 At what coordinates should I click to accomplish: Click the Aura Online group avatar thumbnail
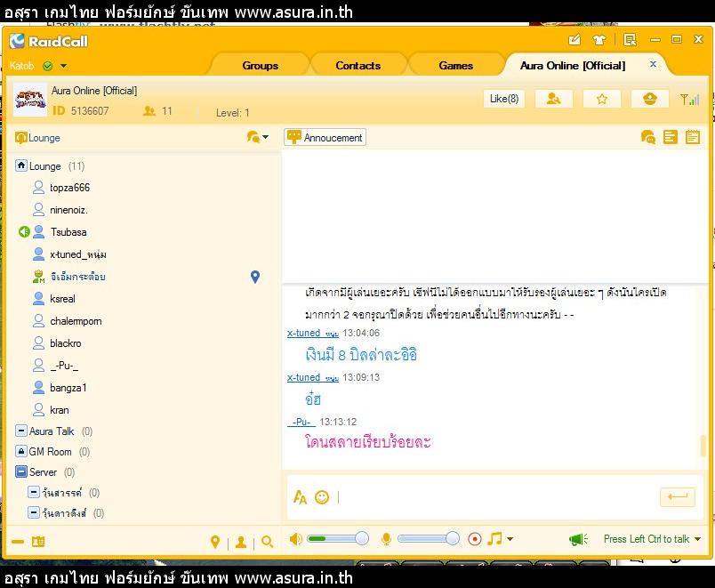tap(29, 100)
